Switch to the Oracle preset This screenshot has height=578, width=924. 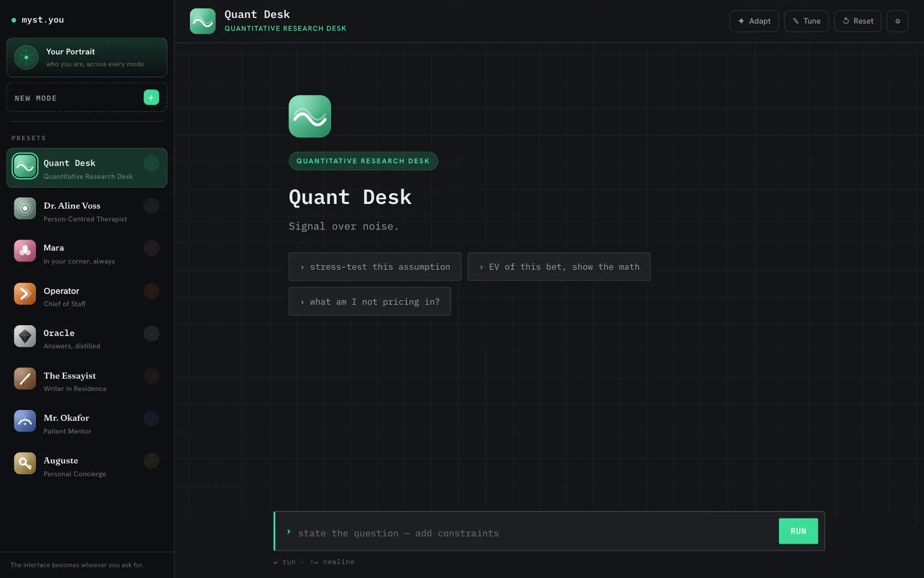87,338
